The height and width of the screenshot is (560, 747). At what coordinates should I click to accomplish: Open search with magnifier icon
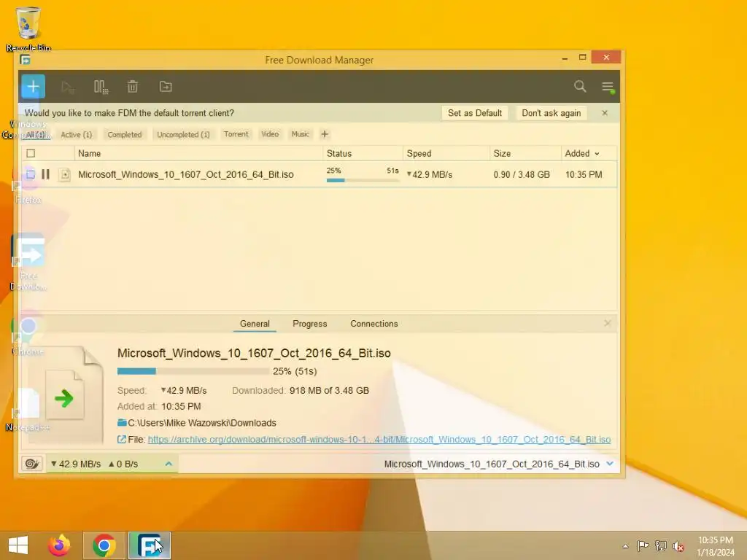pos(580,86)
